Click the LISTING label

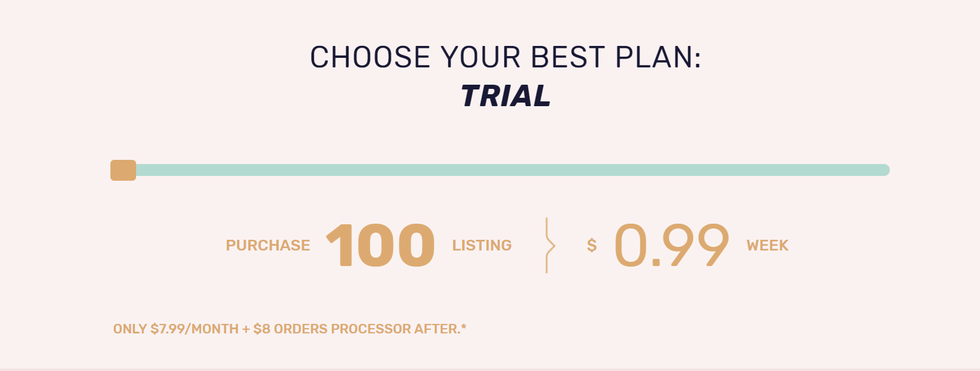(x=481, y=245)
